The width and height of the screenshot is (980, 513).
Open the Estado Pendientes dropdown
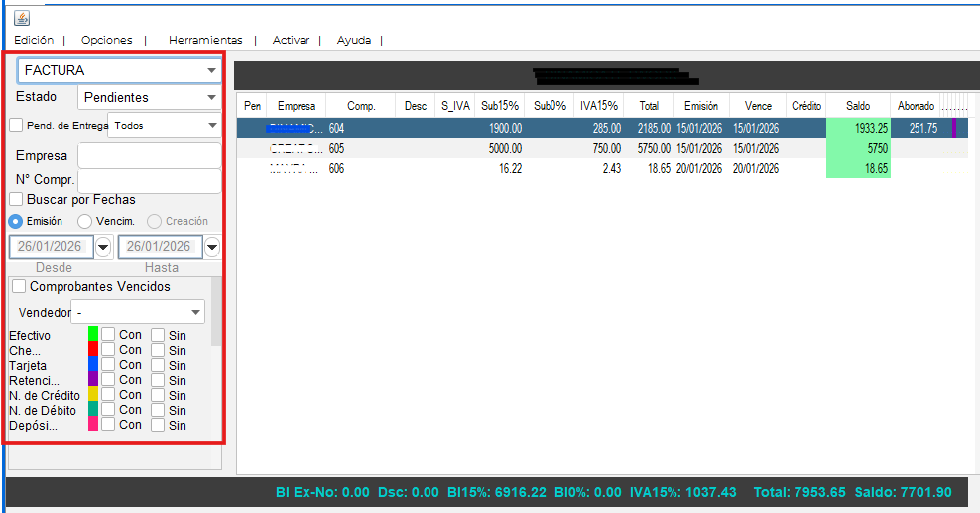pos(211,98)
